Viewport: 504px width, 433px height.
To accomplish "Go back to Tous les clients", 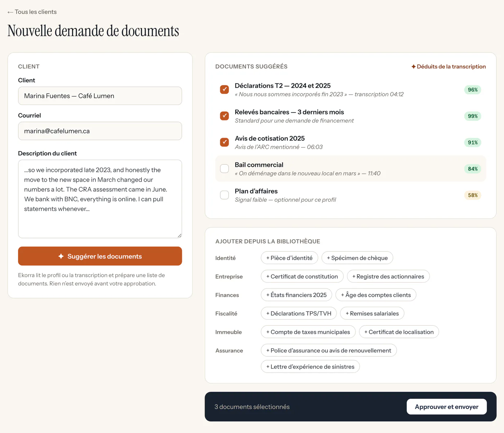I will pos(32,12).
